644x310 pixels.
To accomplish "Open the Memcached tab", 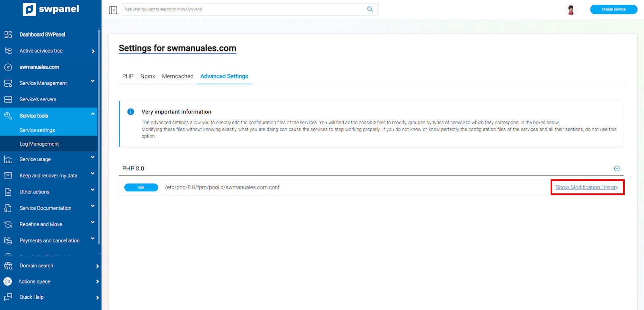I will tap(178, 76).
